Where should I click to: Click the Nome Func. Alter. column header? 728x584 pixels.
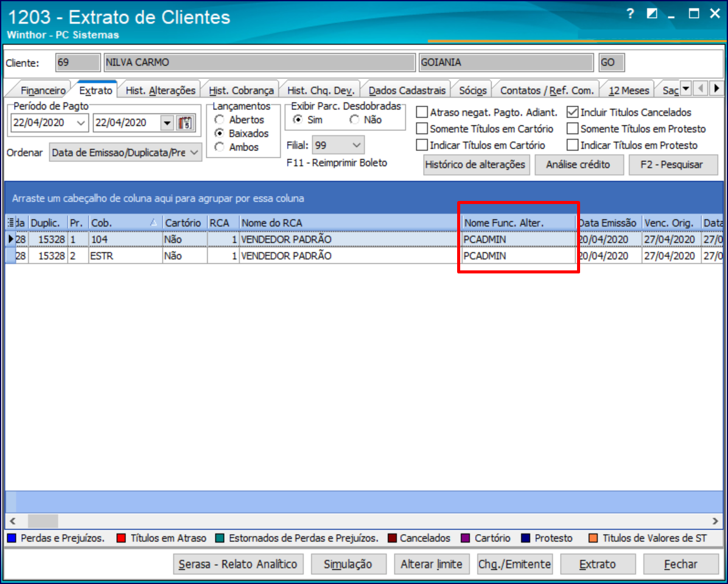click(520, 223)
